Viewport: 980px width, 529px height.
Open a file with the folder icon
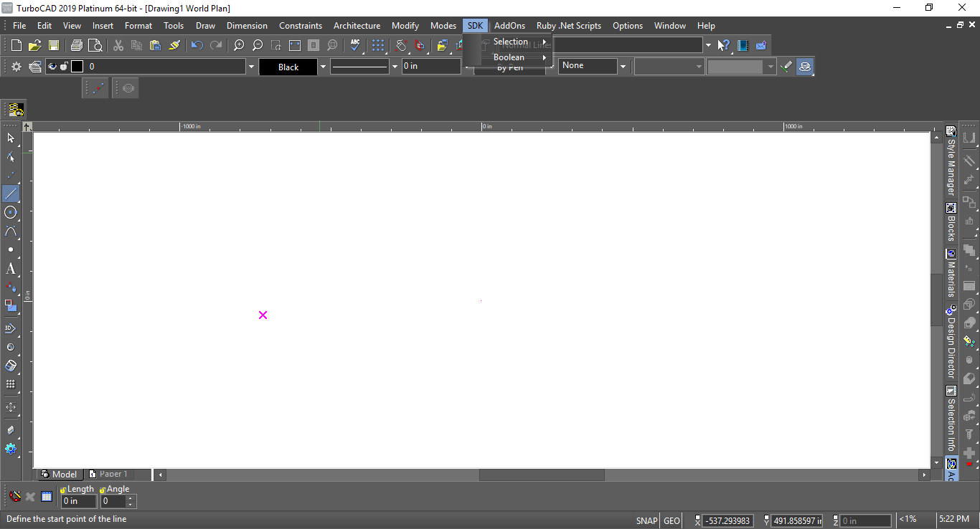point(34,45)
